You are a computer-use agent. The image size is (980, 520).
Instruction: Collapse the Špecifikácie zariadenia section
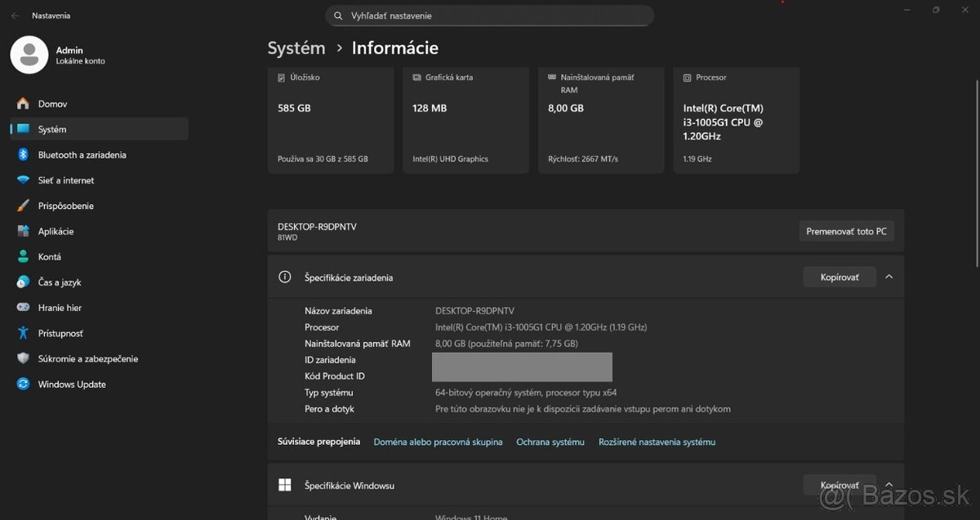[889, 276]
